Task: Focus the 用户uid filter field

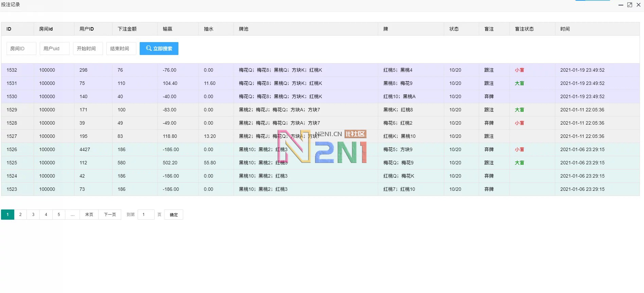Action: point(54,49)
